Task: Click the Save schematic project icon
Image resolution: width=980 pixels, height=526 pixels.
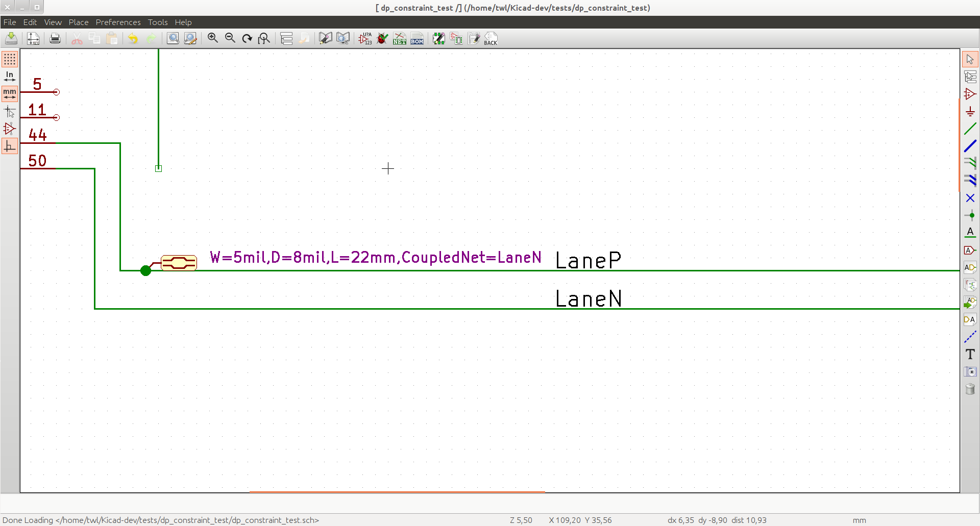Action: coord(11,38)
